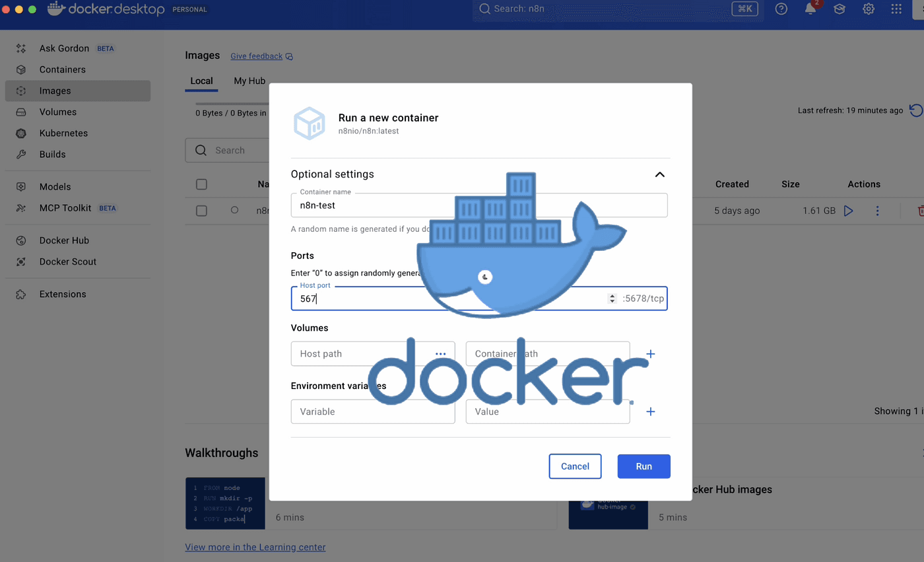Image resolution: width=924 pixels, height=562 pixels.
Task: Open the Settings gear icon
Action: (x=869, y=9)
